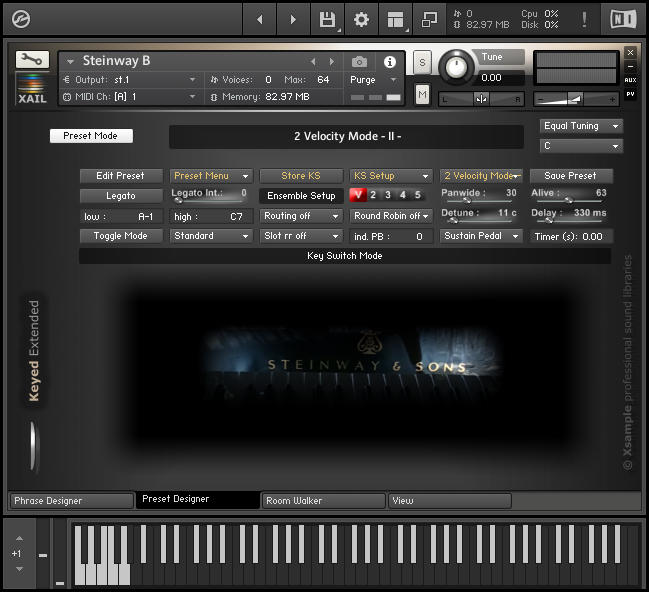Toggle the Mute M button
The height and width of the screenshot is (592, 649).
coord(422,95)
